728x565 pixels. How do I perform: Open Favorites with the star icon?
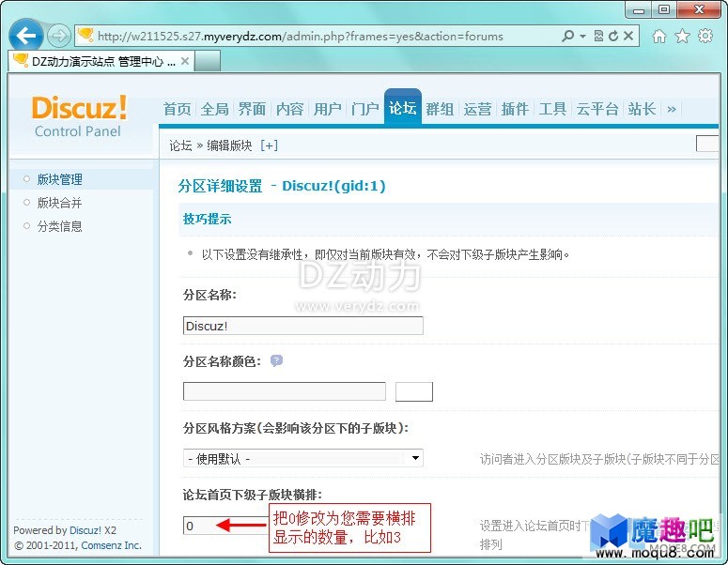pos(682,37)
